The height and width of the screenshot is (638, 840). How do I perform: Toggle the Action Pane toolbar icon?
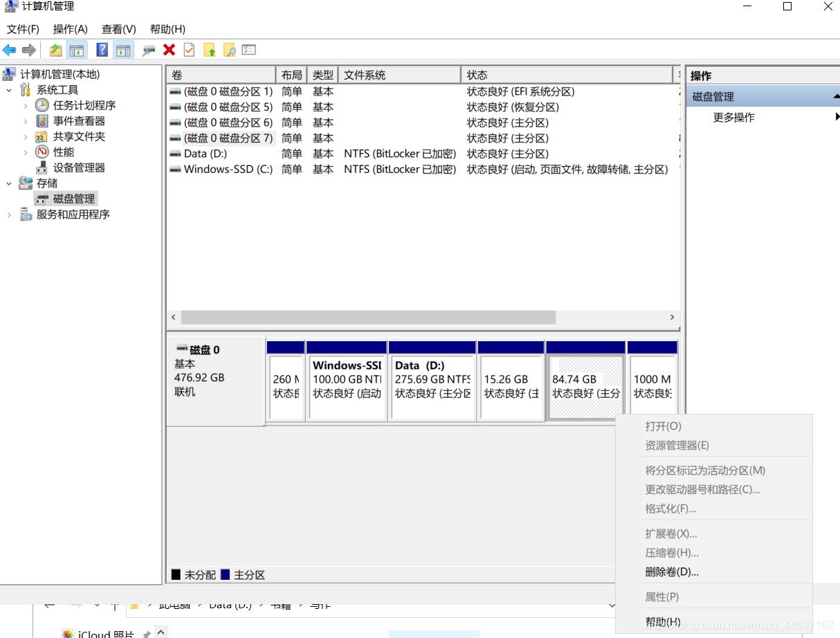click(x=122, y=49)
